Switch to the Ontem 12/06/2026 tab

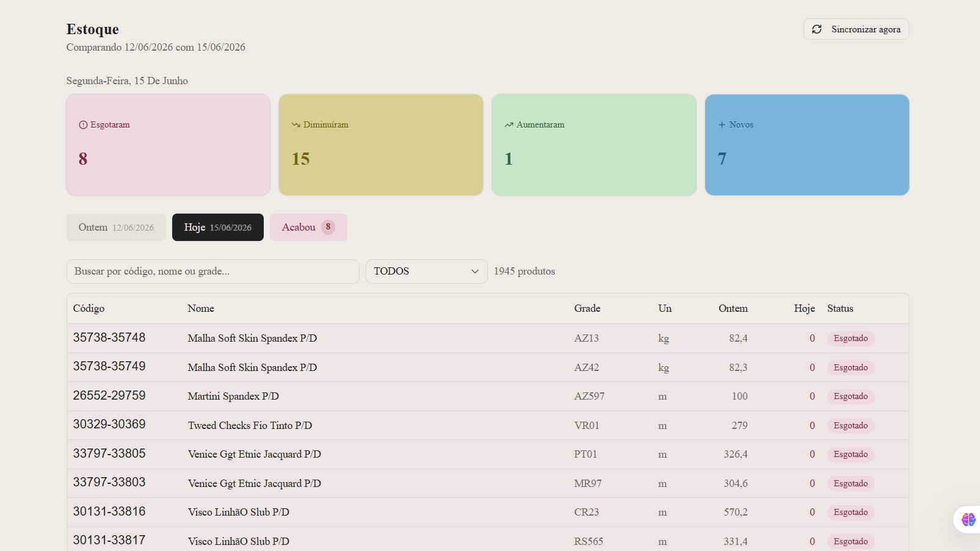116,227
